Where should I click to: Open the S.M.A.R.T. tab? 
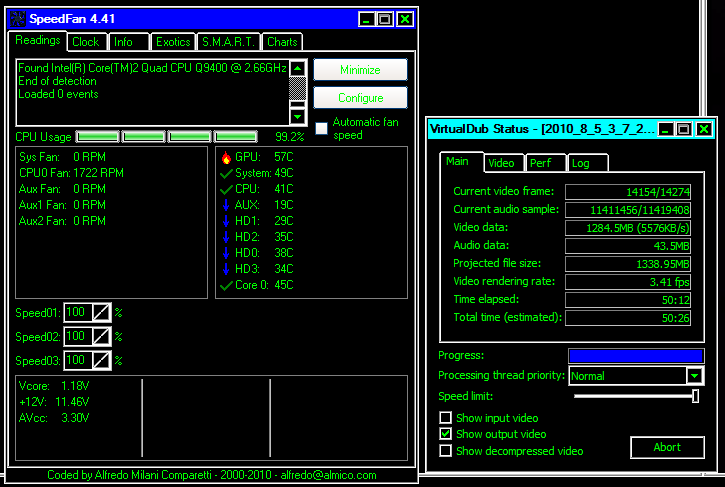pos(228,42)
